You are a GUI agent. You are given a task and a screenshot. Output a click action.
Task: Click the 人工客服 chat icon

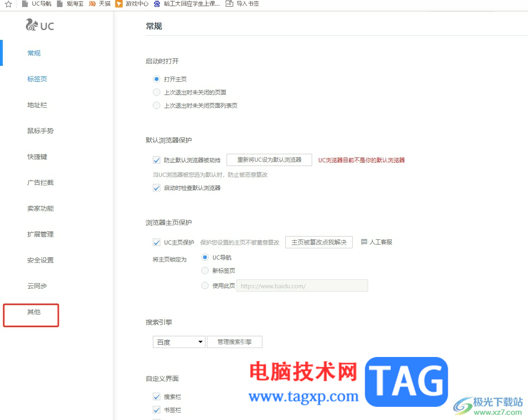point(364,242)
